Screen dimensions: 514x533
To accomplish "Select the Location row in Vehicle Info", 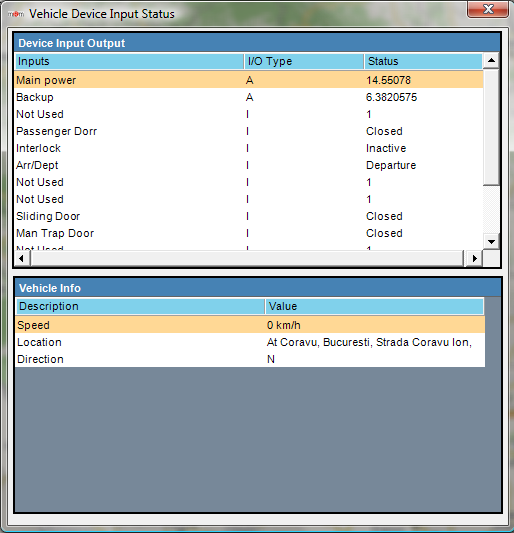I will click(250, 342).
